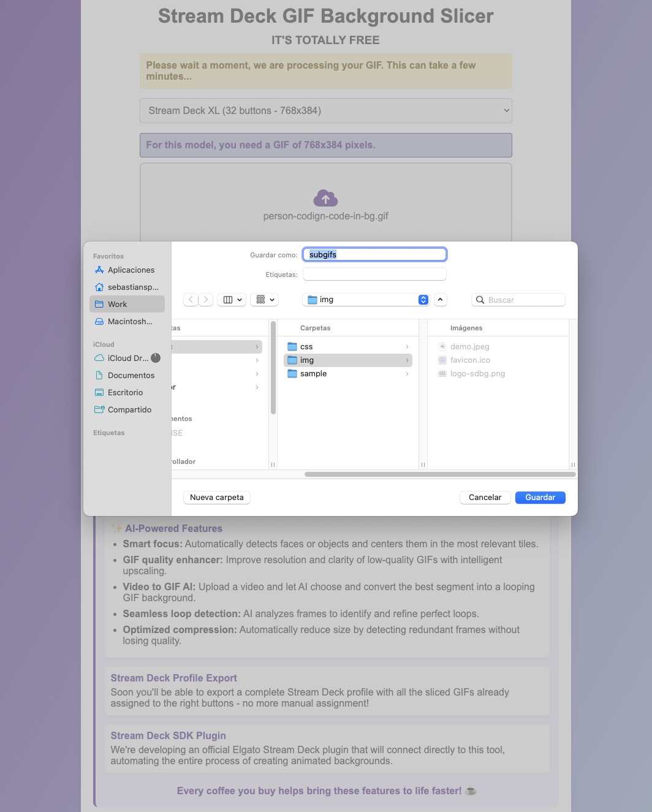Collapse the dialog with the chevron-up button
Viewport: 652px width, 812px height.
tap(441, 300)
